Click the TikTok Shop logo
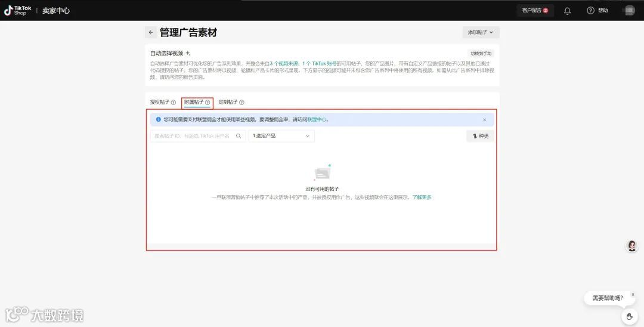The image size is (644, 327). 18,11
